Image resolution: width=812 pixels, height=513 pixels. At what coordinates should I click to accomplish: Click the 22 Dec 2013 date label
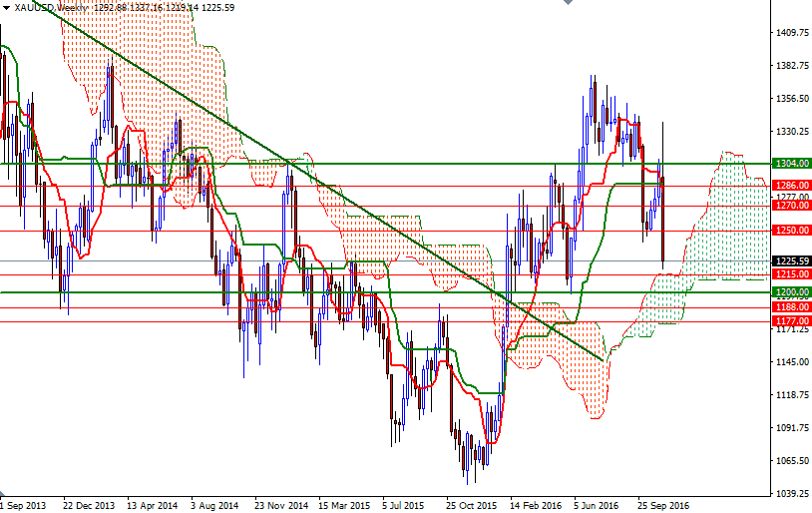88,505
